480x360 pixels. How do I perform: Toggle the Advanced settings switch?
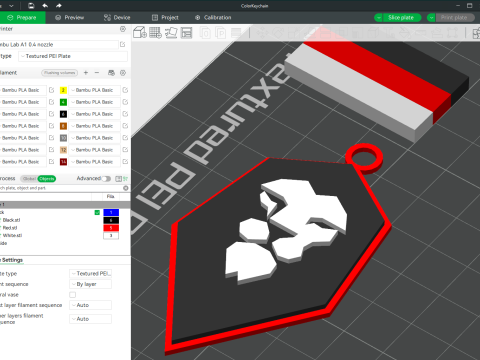[x=106, y=179]
